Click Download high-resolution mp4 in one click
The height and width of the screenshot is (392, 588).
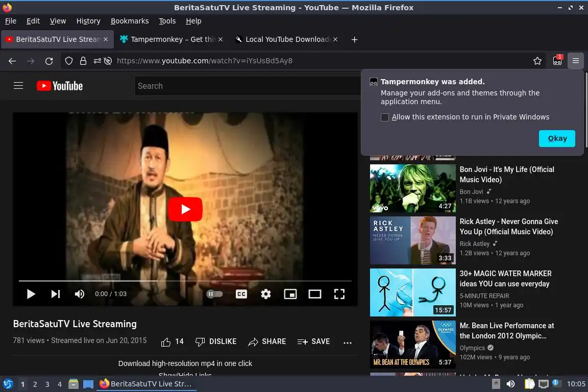(185, 363)
